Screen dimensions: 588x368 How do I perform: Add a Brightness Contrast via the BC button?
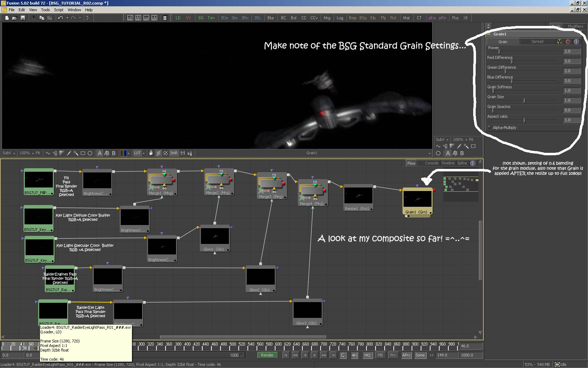(283, 18)
